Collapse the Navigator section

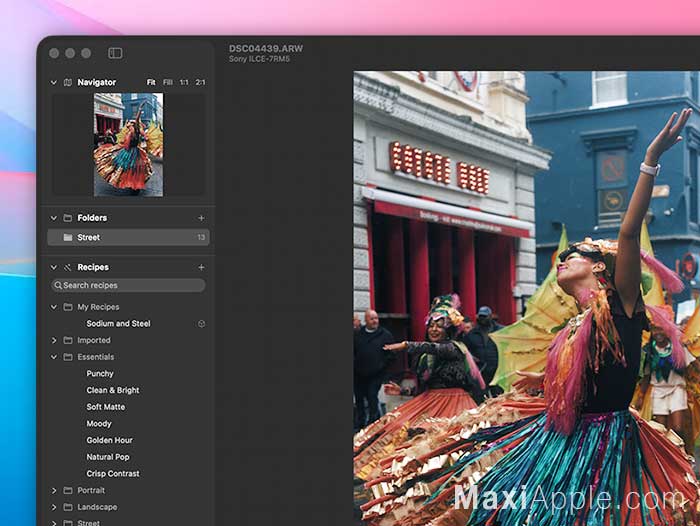click(x=54, y=82)
